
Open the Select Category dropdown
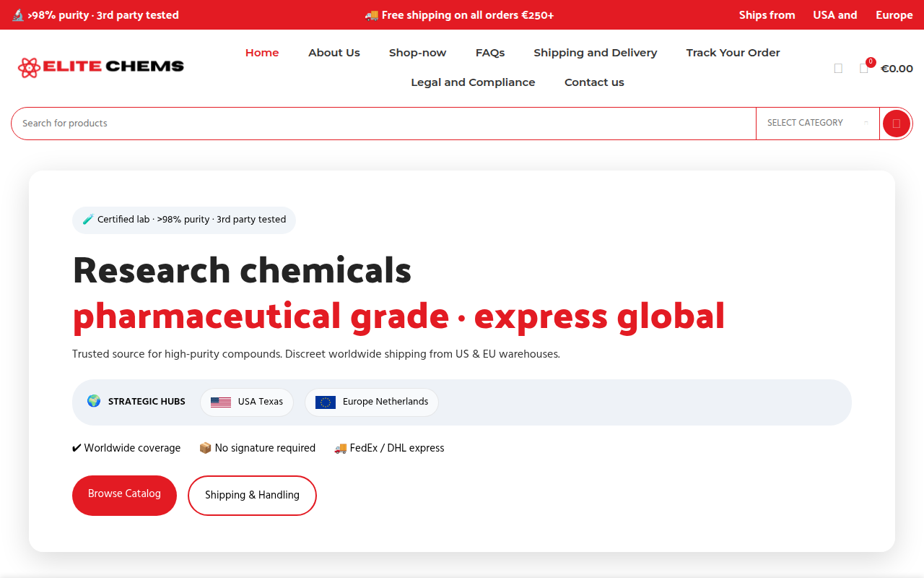coord(818,123)
